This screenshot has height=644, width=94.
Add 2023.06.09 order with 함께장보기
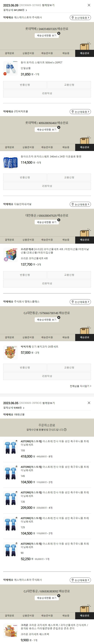pyautogui.click(x=48, y=5)
